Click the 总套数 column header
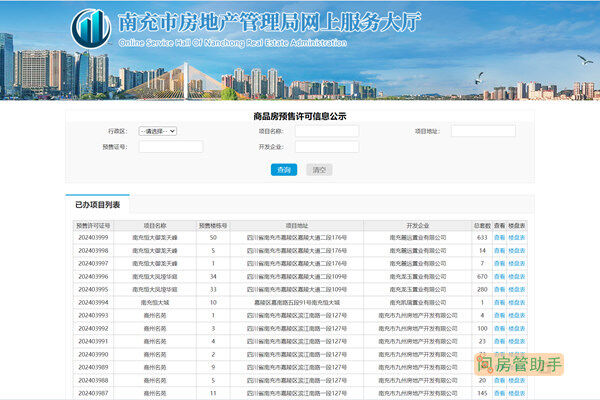This screenshot has height=400, width=600. point(482,226)
